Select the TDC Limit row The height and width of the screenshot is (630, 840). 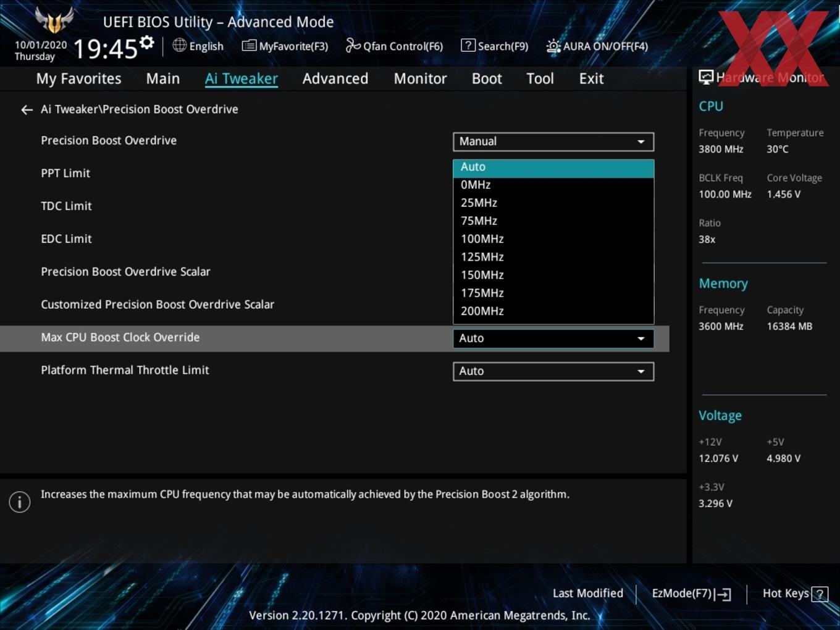tap(66, 206)
